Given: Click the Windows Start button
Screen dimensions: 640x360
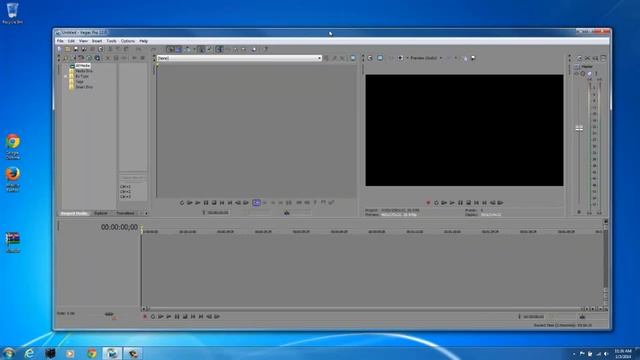Looking at the screenshot, I should click(x=9, y=353).
